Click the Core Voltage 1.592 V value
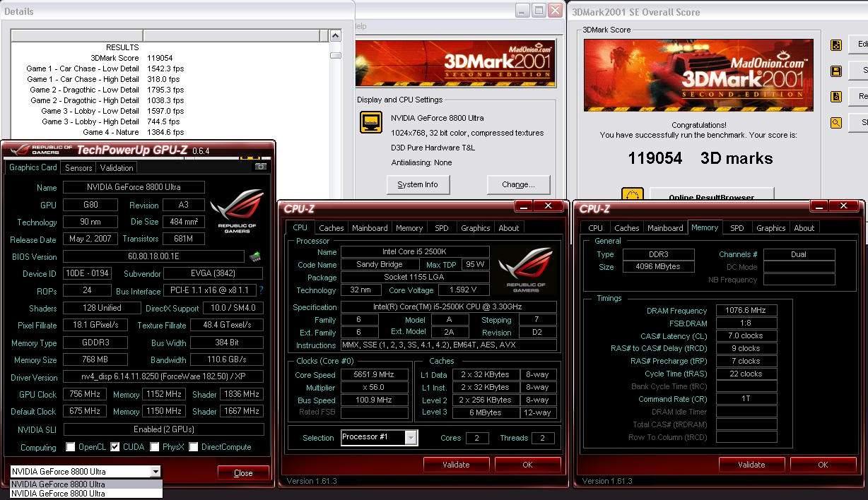The width and height of the screenshot is (868, 500). coord(464,290)
